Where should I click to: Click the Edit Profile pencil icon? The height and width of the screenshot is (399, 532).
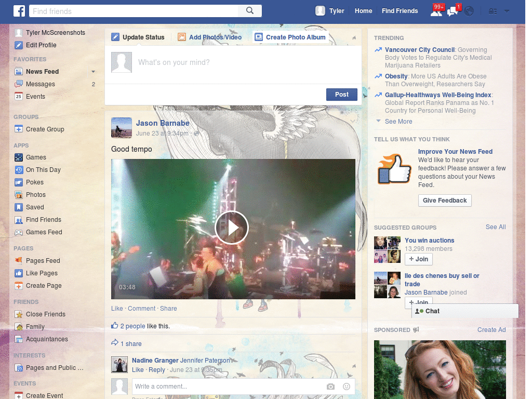click(19, 45)
